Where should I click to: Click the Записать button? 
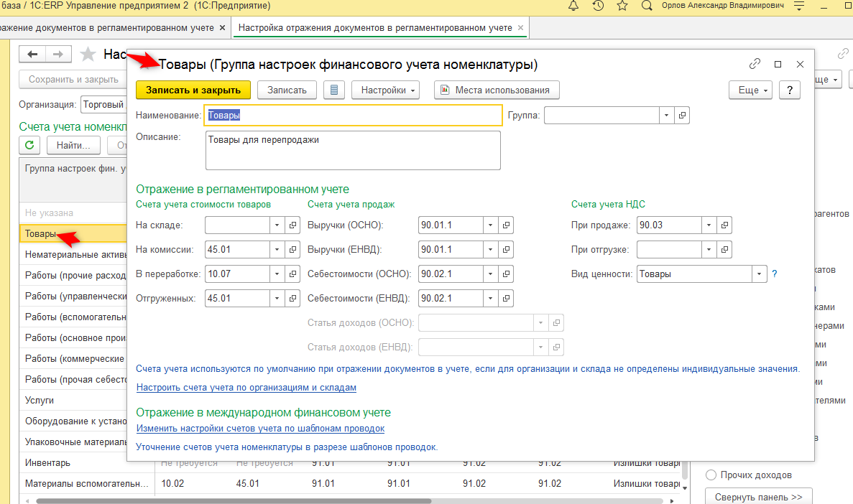click(287, 90)
